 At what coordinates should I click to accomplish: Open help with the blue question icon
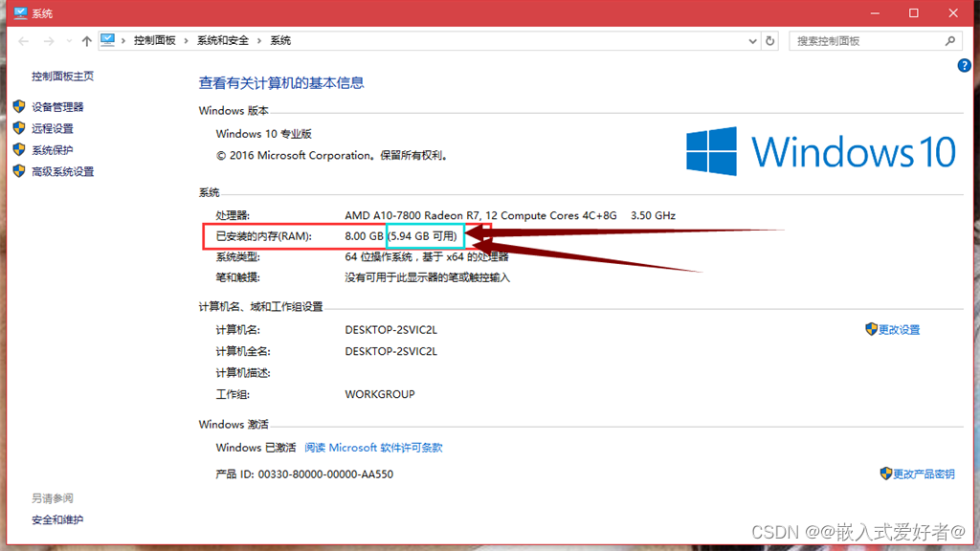click(964, 65)
